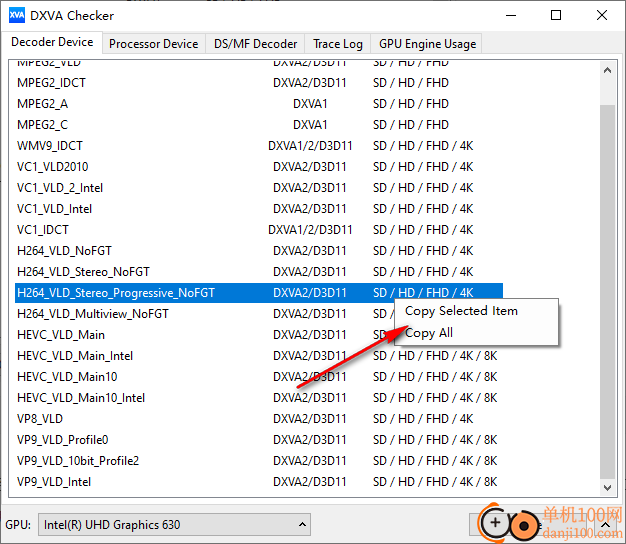
Task: Select the Decoder Device tab
Action: 52,42
